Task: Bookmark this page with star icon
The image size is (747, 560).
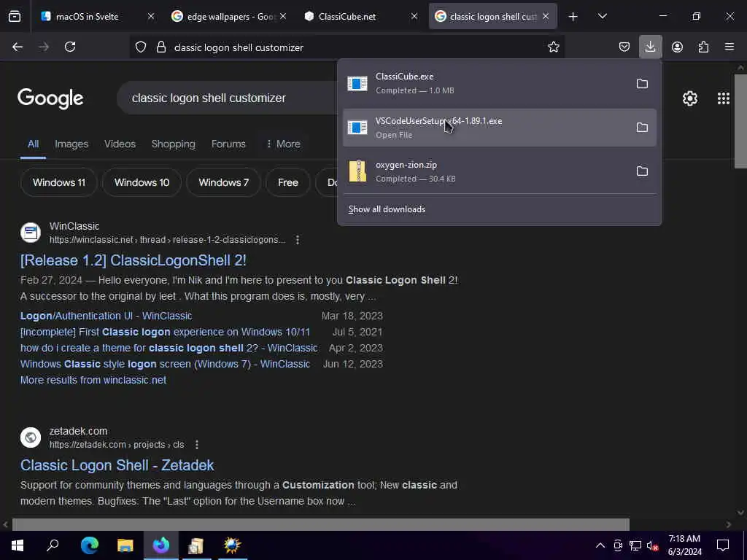Action: point(553,47)
